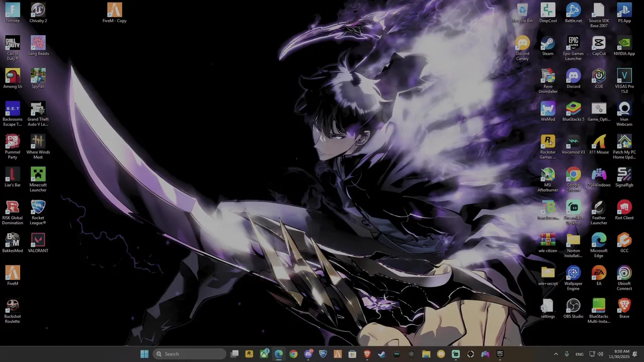
Task: Open the PS App shortcut
Action: pos(624,13)
